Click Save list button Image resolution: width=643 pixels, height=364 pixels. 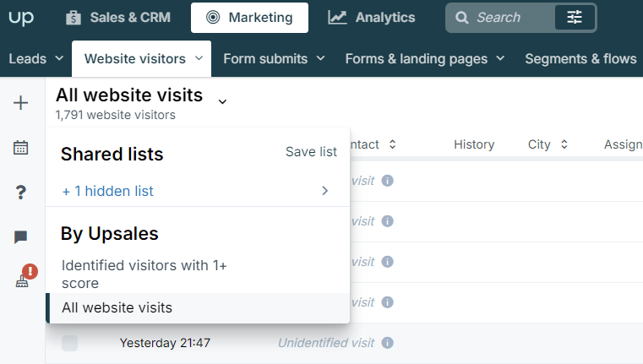coord(311,152)
